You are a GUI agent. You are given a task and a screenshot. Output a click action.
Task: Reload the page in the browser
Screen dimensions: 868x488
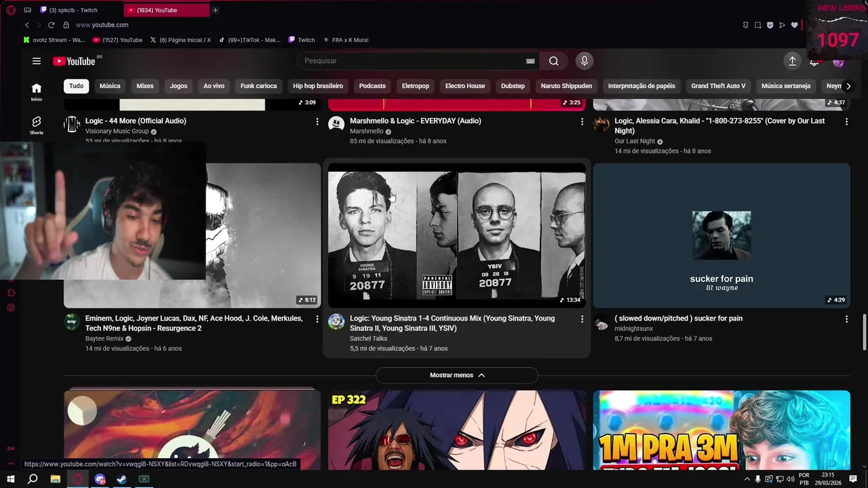(x=51, y=25)
